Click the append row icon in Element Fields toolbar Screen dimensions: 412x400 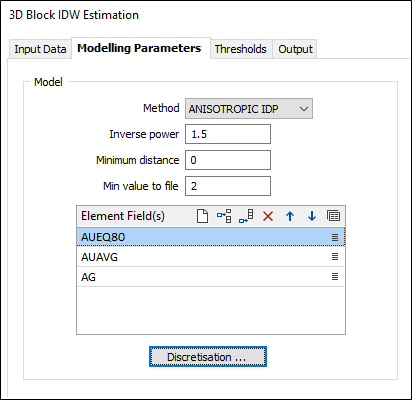point(246,216)
